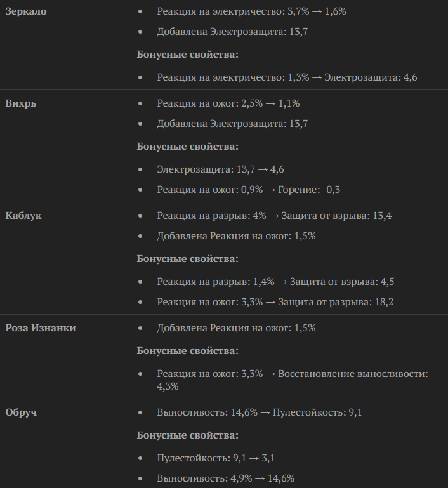The image size is (448, 488).
Task: Click the line "Реакция на ожог: 2,5% → 1,1%"
Action: (x=228, y=103)
